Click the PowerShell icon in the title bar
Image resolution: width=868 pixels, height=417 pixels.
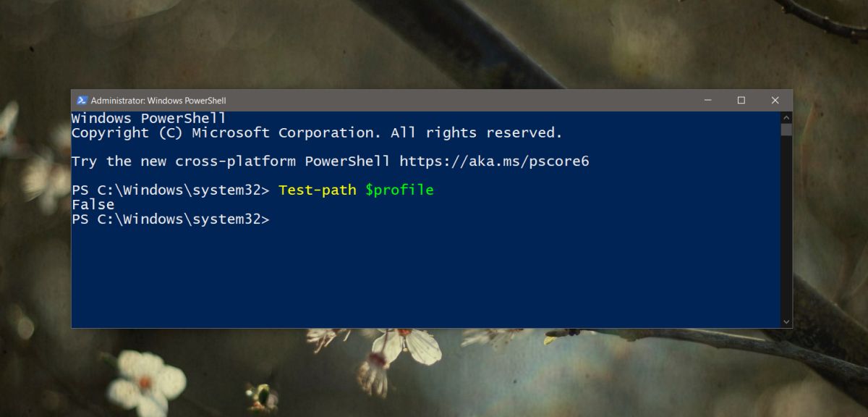pyautogui.click(x=82, y=101)
